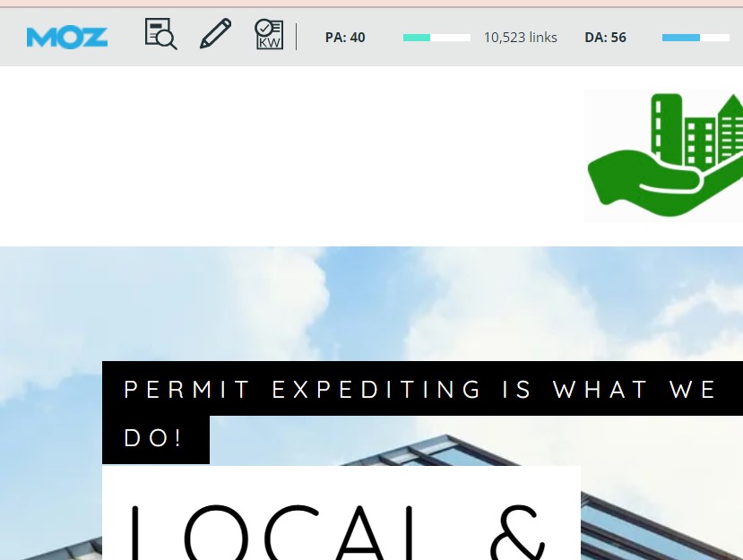Open the Page Analysis magnifier icon
Image resolution: width=743 pixels, height=560 pixels.
pyautogui.click(x=160, y=35)
